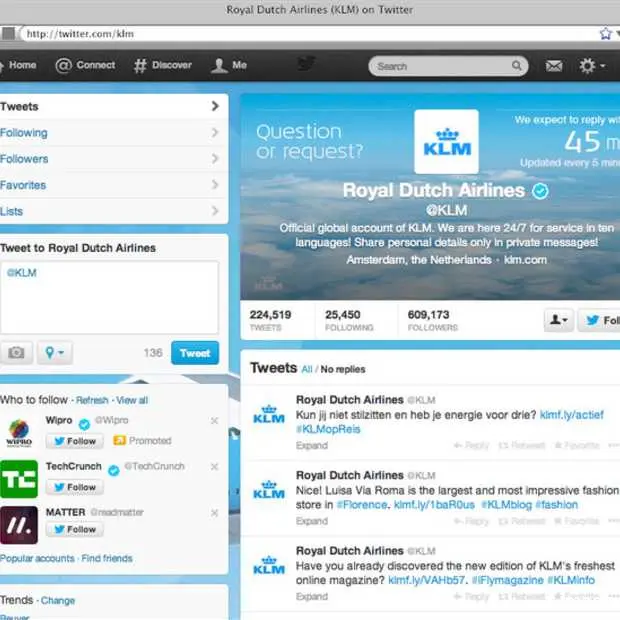The image size is (620, 620).
Task: Open the #Florence hashtag
Action: 361,505
